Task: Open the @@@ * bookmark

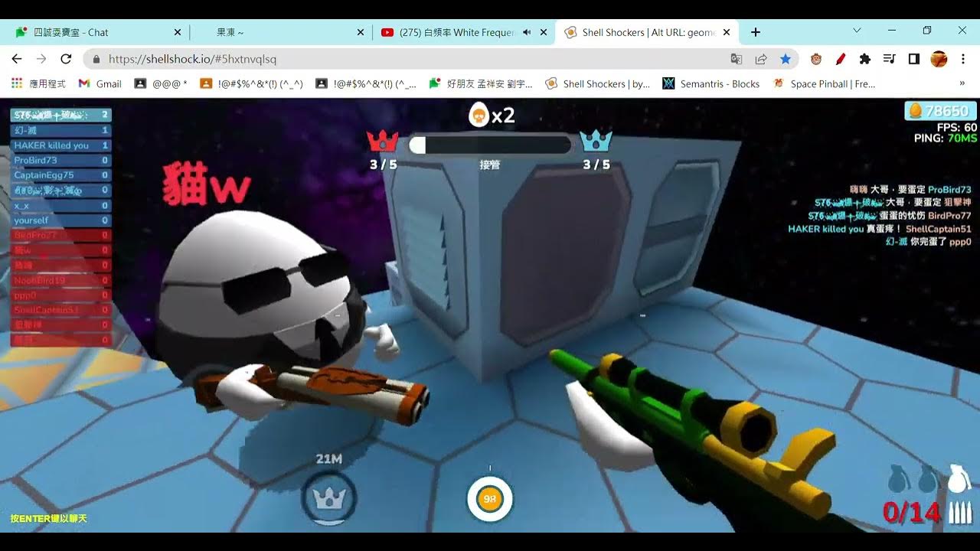Action: pyautogui.click(x=161, y=84)
